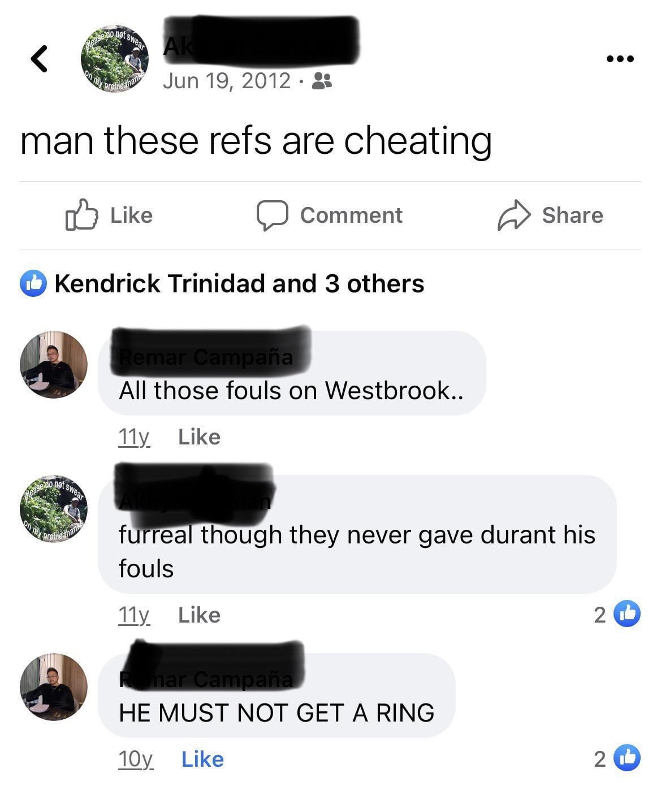Tap the thumbs-up Like icon on post

point(82,215)
